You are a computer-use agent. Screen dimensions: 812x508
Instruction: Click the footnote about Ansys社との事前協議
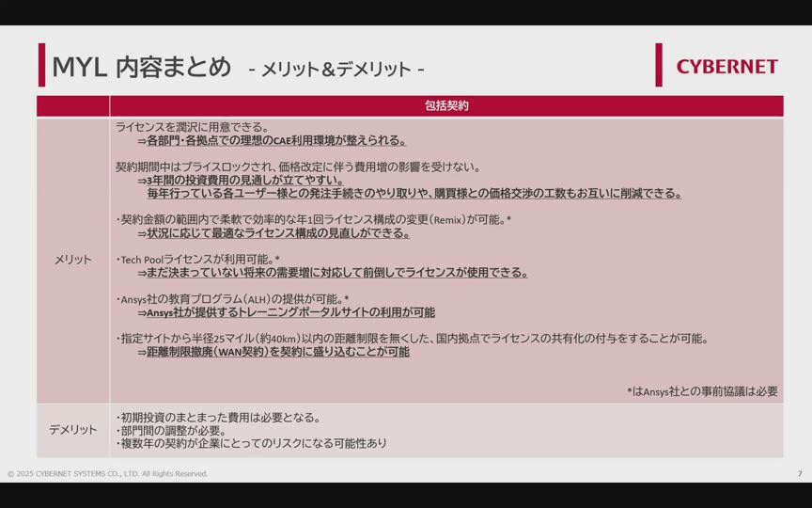[x=702, y=391]
